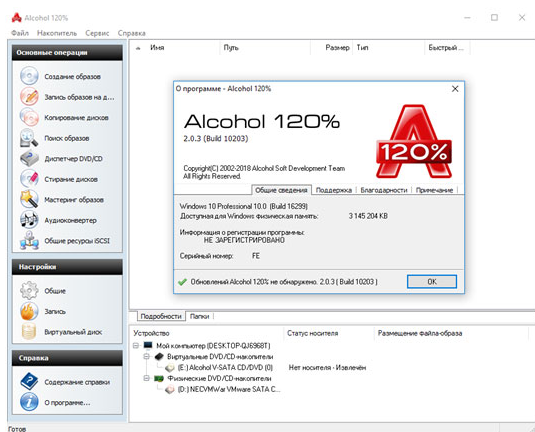Click the Содержание справки link

coord(77,382)
